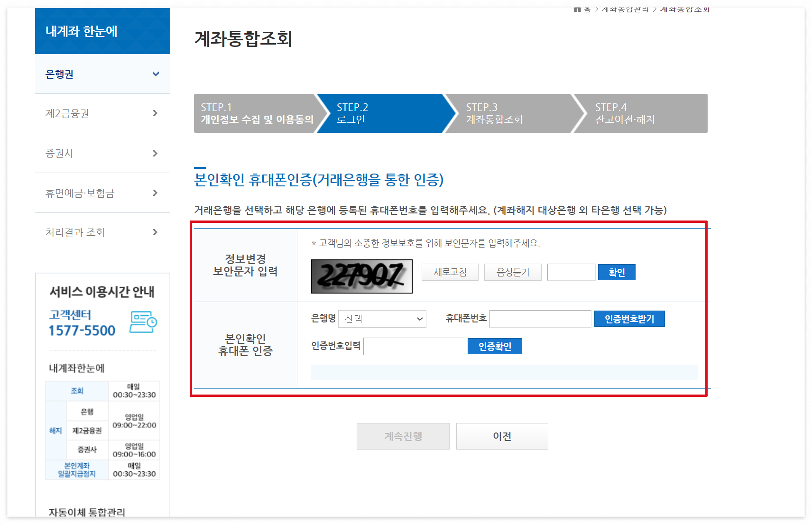Expand the 제2금융권 sidebar section
This screenshot has height=524, width=812.
click(x=102, y=113)
